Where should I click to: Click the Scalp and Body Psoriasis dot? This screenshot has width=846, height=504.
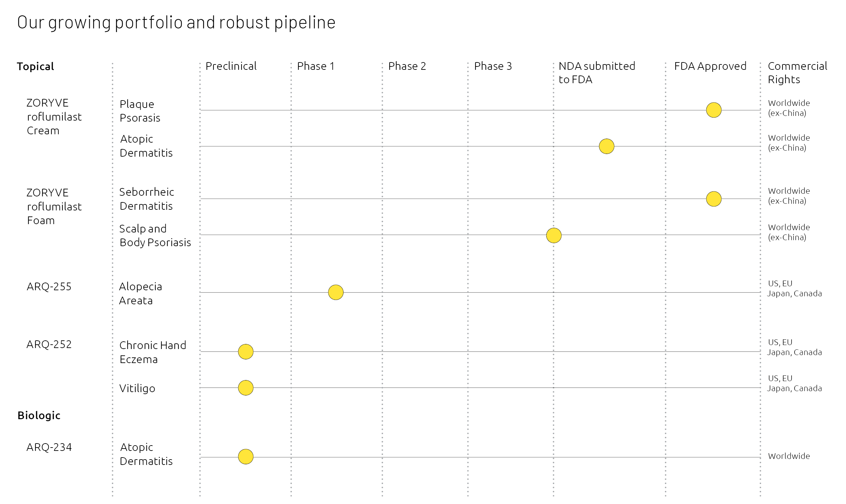(554, 235)
